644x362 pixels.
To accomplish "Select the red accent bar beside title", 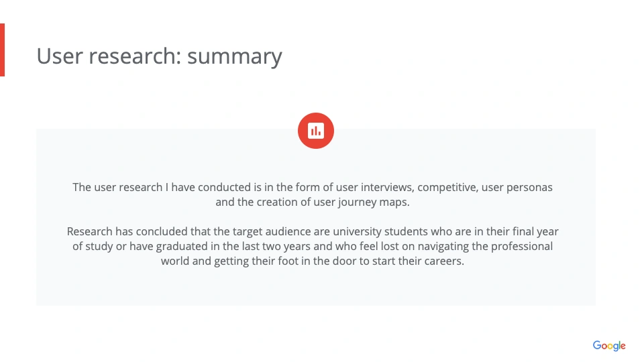I will click(x=2, y=50).
